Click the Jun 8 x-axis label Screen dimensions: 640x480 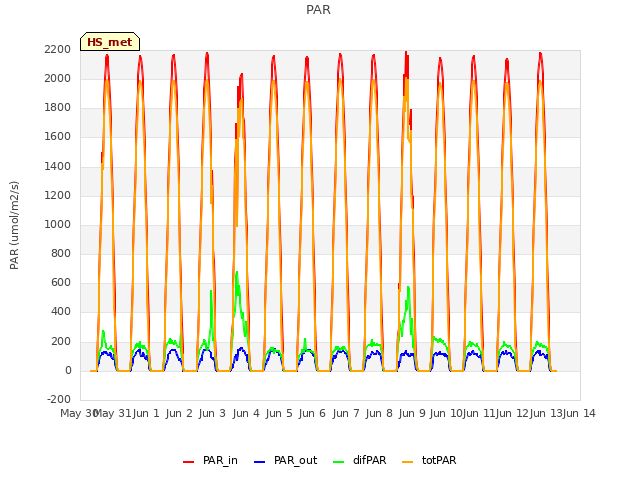(379, 413)
